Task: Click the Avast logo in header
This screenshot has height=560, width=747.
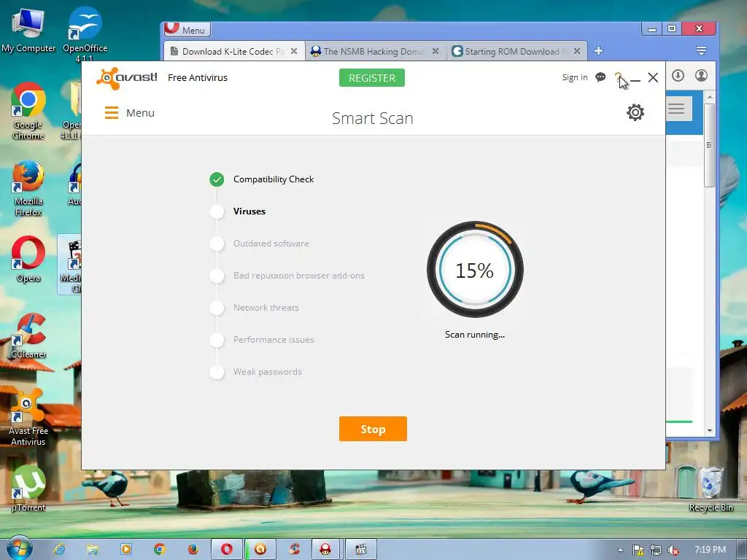Action: point(127,77)
